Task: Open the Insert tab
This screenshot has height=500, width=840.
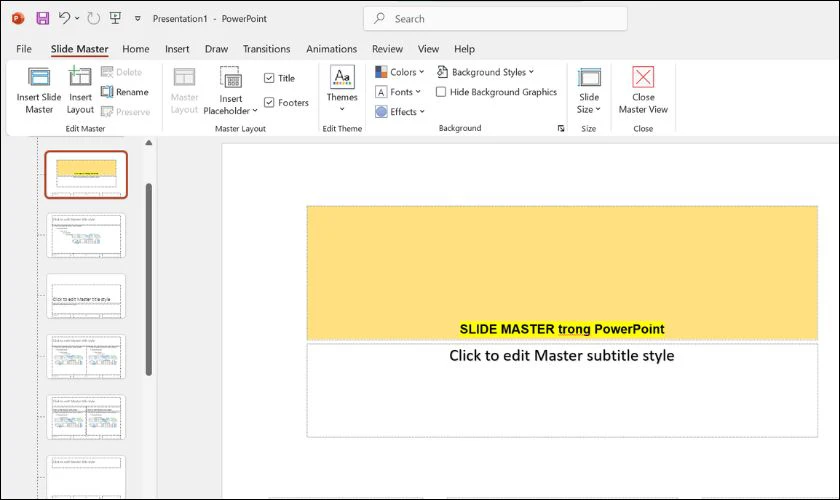Action: tap(177, 49)
